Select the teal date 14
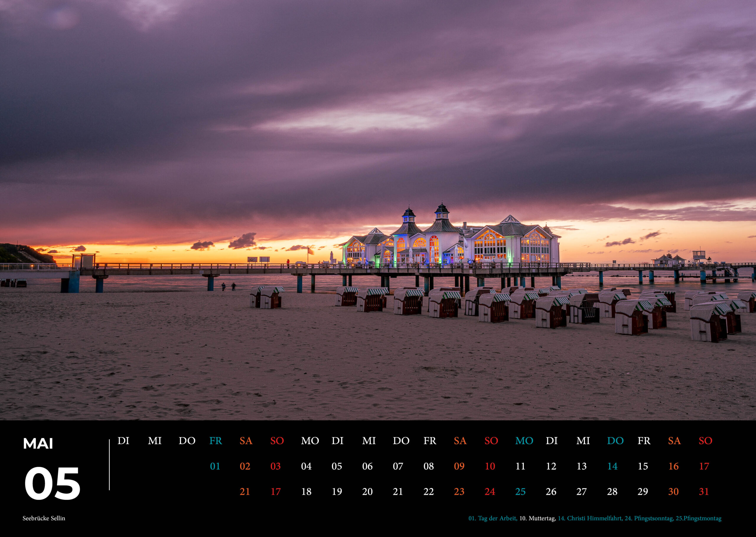 [x=612, y=466]
